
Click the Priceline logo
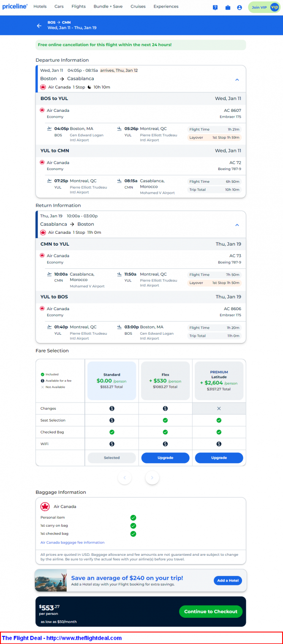tap(15, 7)
